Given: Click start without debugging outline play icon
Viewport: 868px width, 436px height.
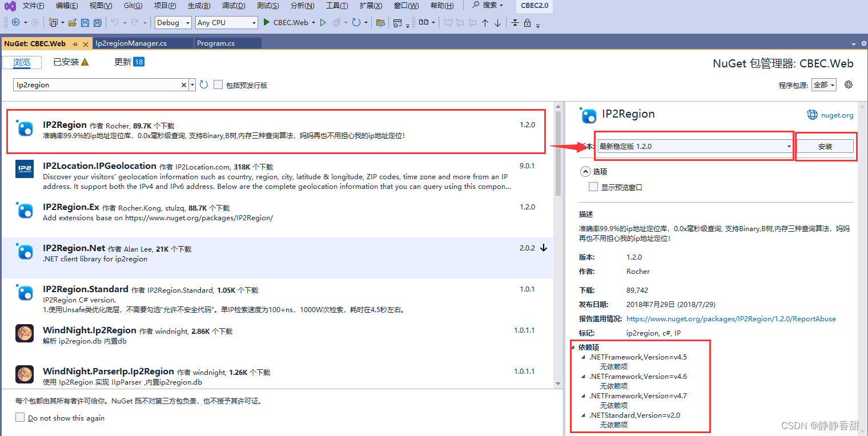Looking at the screenshot, I should 323,23.
